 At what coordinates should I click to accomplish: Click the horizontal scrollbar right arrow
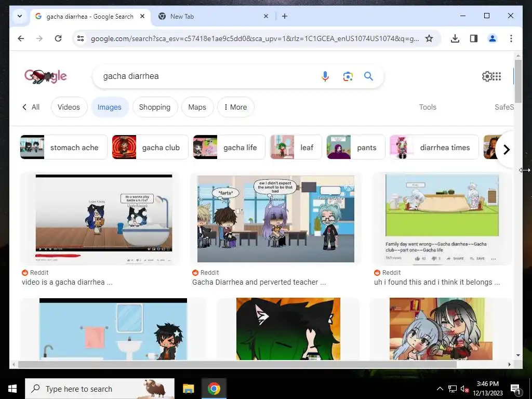[509, 364]
